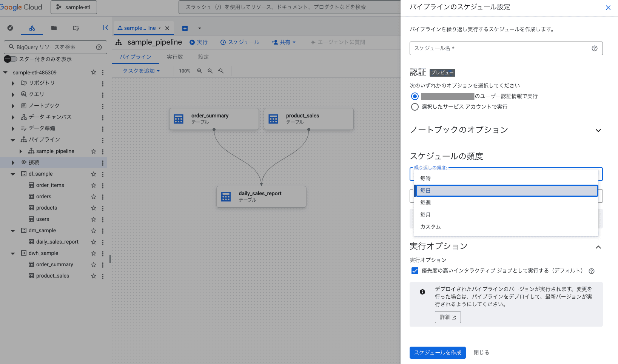Viewport: 618px width, 364px height.
Task: Click the スケジュール clock icon in toolbar
Action: pos(223,42)
